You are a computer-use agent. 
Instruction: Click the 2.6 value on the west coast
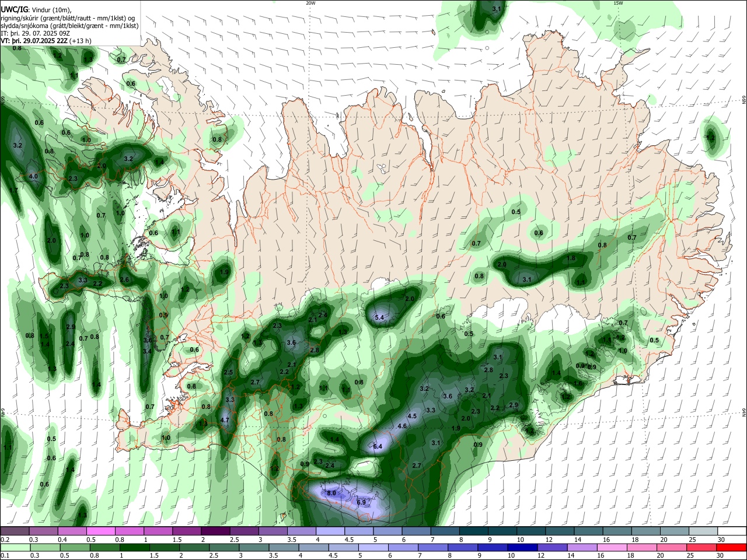(x=124, y=279)
